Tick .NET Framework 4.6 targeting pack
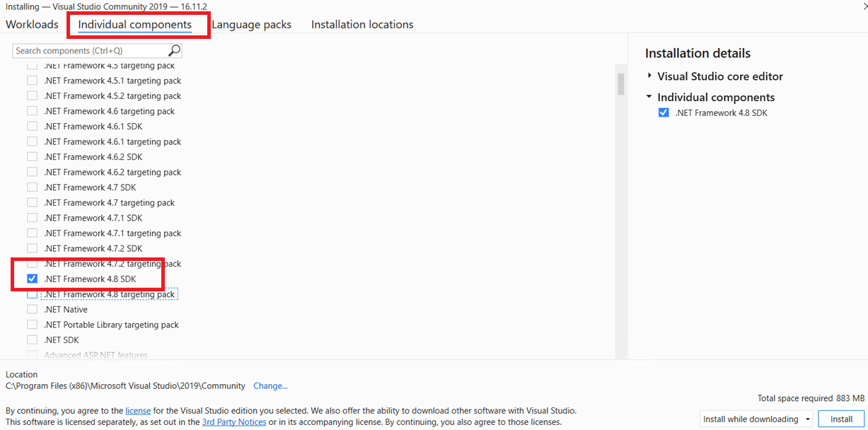 pyautogui.click(x=32, y=111)
